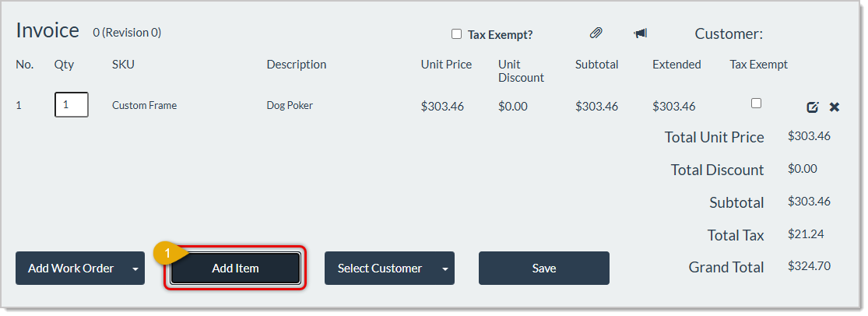The height and width of the screenshot is (316, 868).
Task: Select the Dog Poker description
Action: [x=290, y=105]
